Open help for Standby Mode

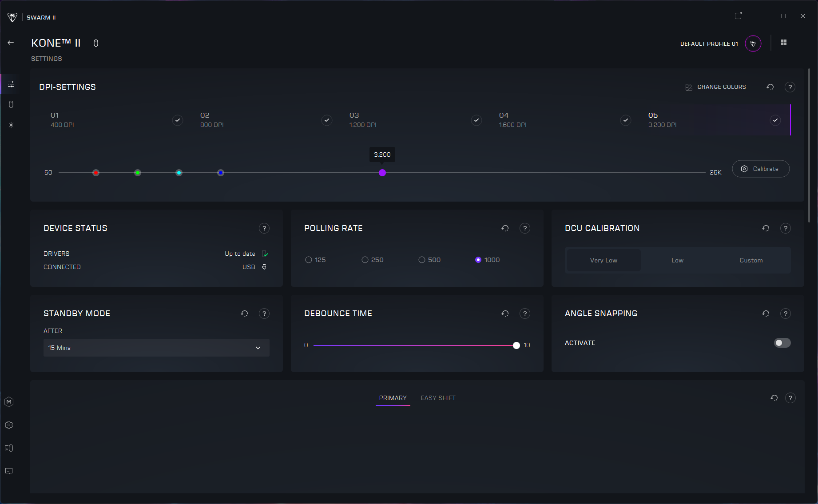tap(264, 314)
